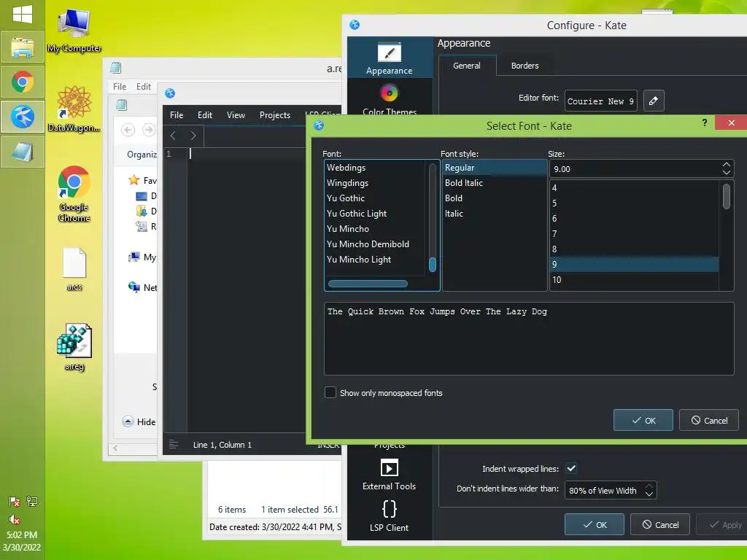Screen dimensions: 747x560
Task: Open the Kate File menu
Action: coord(177,114)
